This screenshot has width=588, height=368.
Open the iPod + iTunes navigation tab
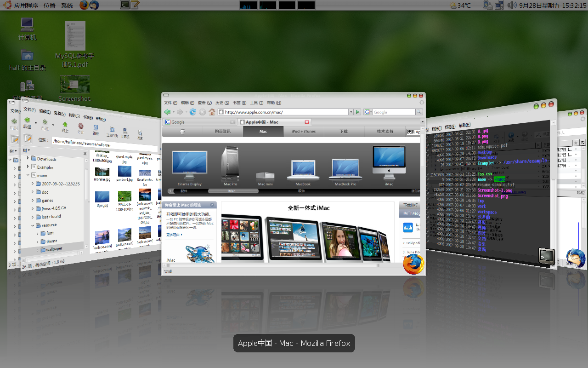click(x=304, y=132)
